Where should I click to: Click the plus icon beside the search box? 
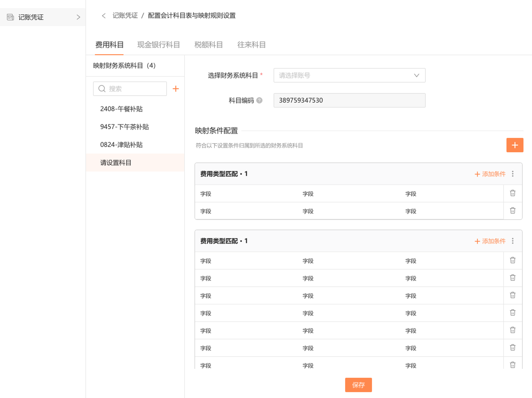176,89
